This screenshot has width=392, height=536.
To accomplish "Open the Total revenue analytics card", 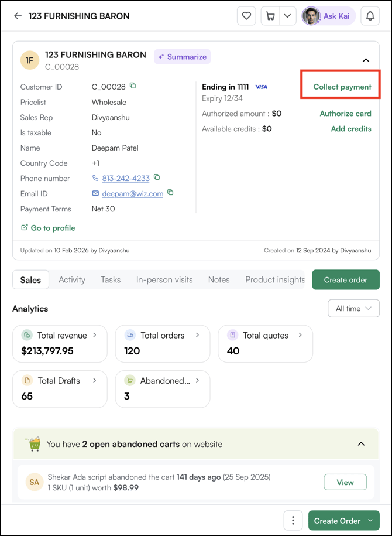I will 60,344.
